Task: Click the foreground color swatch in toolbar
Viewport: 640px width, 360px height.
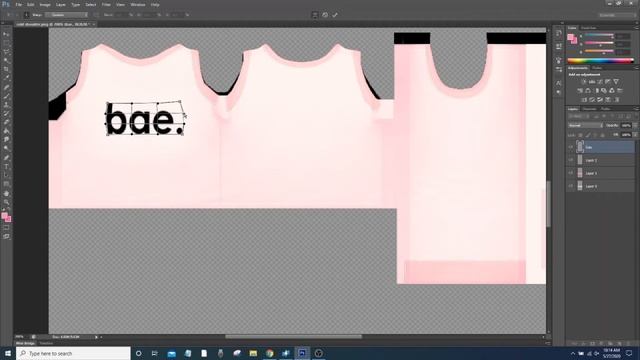Action: click(x=4, y=216)
